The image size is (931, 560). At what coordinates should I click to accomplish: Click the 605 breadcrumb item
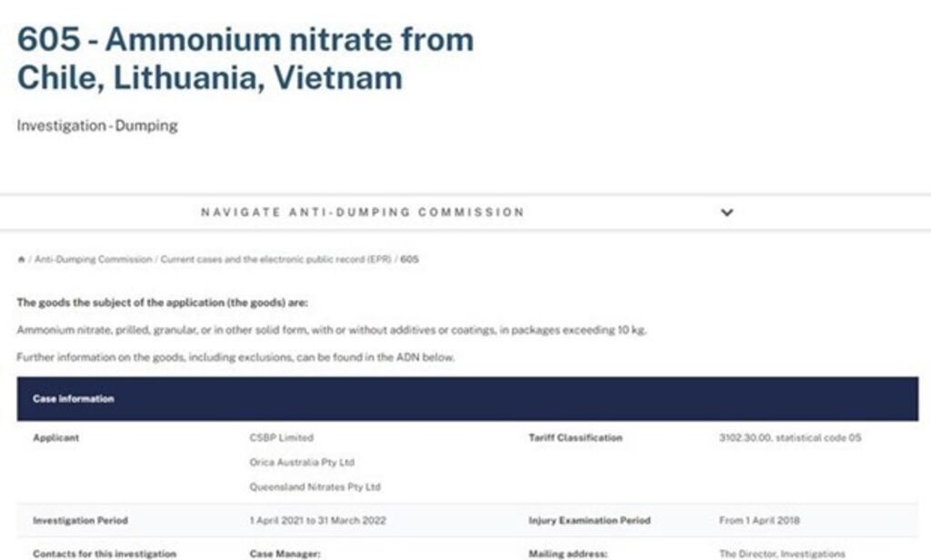pyautogui.click(x=410, y=260)
